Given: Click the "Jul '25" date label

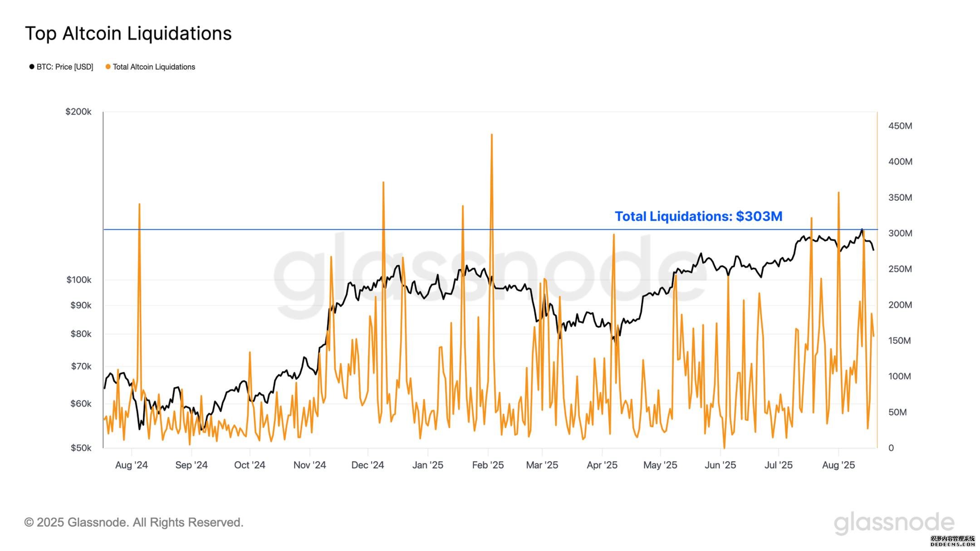Looking at the screenshot, I should (779, 465).
